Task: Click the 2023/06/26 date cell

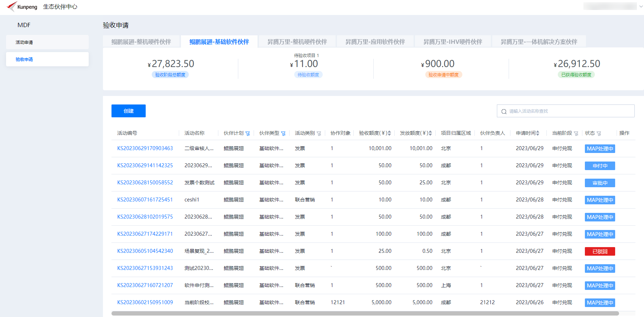Action: [x=530, y=302]
